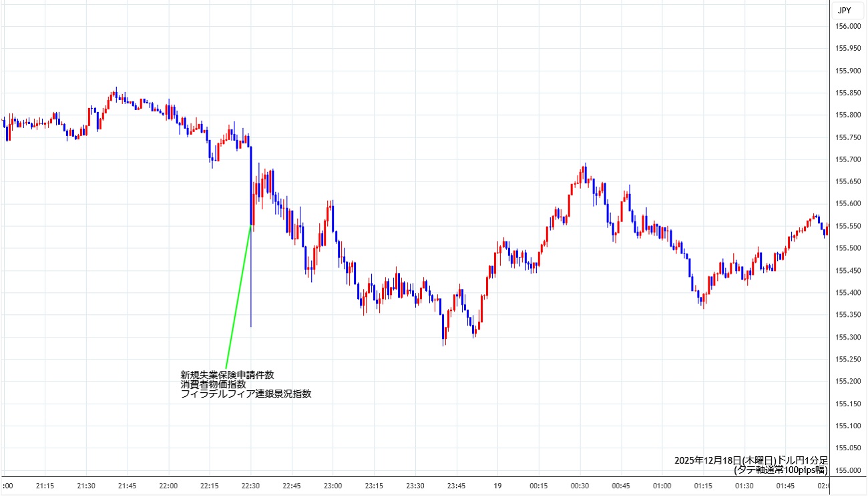The image size is (868, 497).
Task: Select the フィラデルフィア連銀景況指数 annotation text
Action: 246,394
